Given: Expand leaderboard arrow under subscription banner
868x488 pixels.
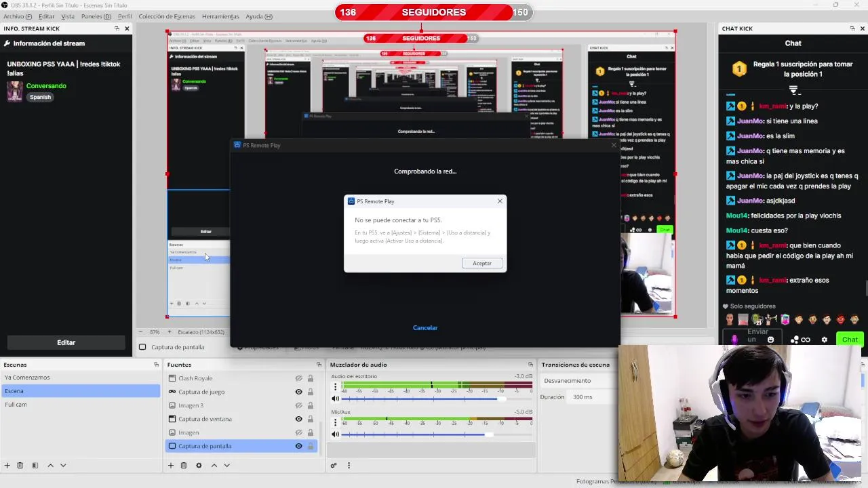Looking at the screenshot, I should coord(793,89).
